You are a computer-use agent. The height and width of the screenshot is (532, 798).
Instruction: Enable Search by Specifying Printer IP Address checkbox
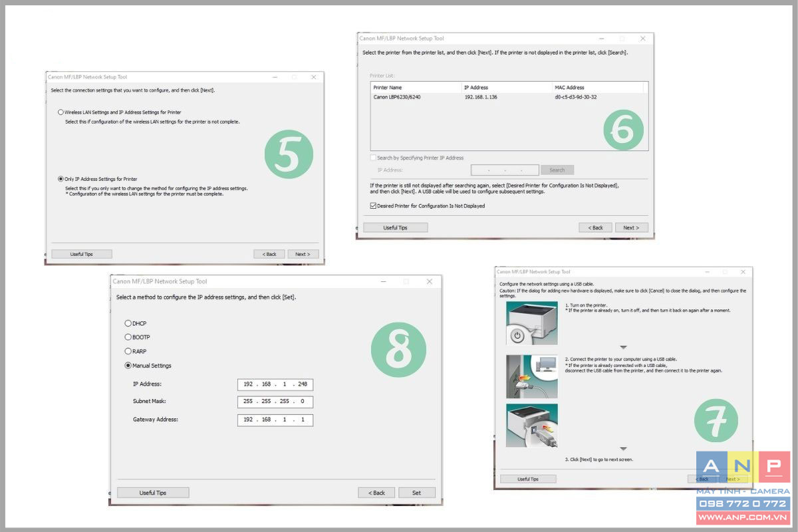[373, 158]
